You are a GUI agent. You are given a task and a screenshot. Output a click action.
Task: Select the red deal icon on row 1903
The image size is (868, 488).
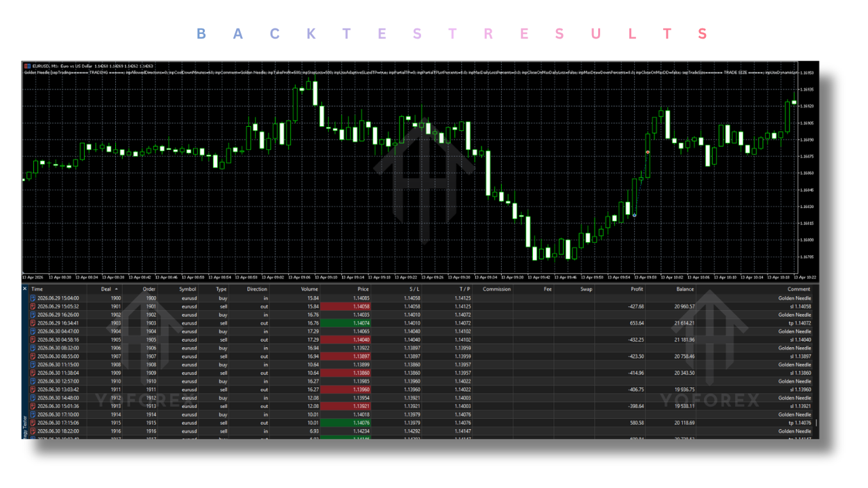click(x=33, y=323)
